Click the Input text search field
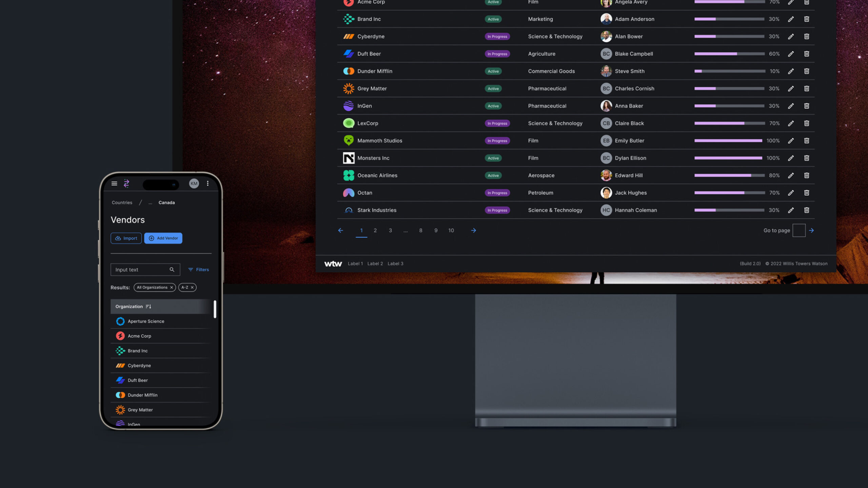Image resolution: width=868 pixels, height=488 pixels. [x=145, y=270]
